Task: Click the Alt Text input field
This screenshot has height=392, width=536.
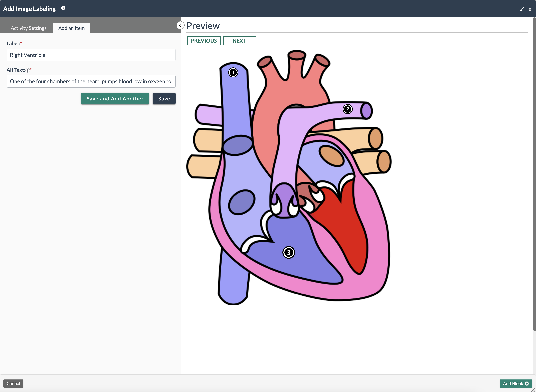Action: coord(91,81)
